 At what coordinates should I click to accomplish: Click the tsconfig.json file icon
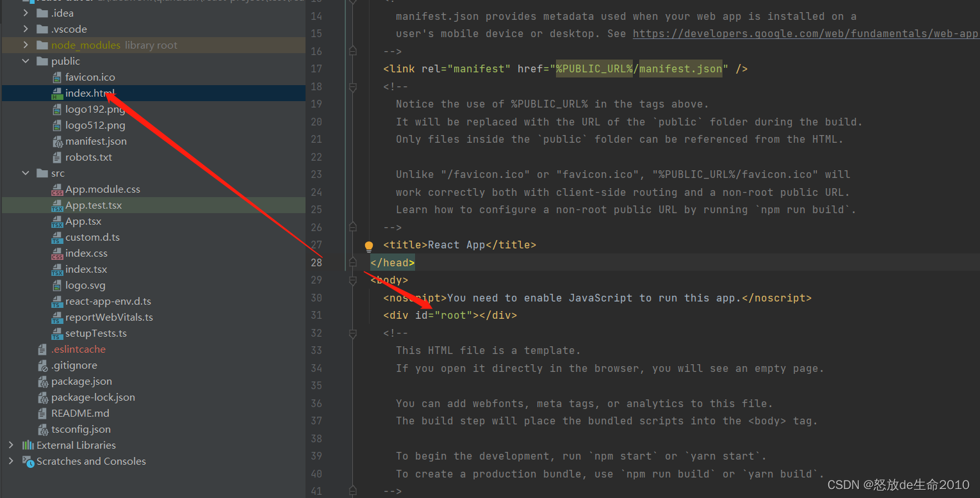click(43, 430)
